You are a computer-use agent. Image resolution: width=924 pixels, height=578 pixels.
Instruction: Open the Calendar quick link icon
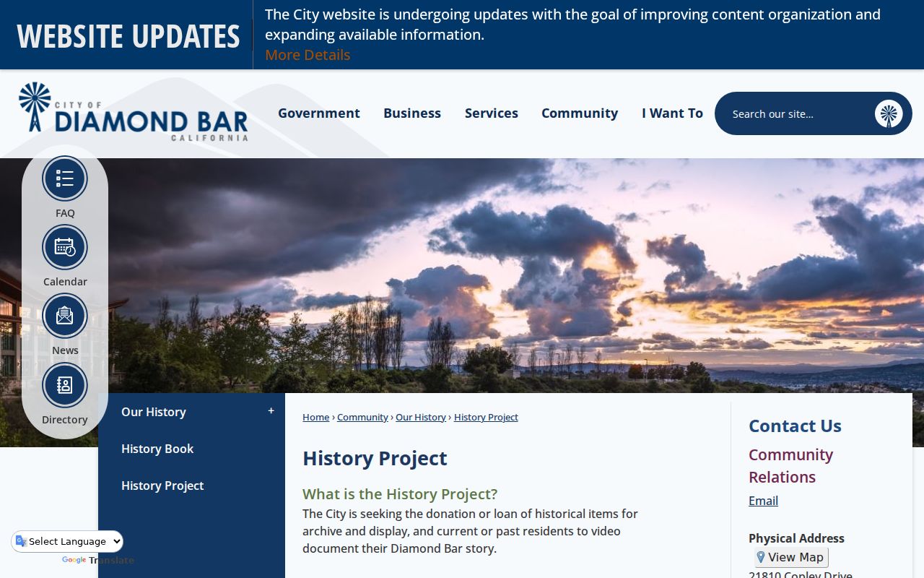(x=65, y=248)
